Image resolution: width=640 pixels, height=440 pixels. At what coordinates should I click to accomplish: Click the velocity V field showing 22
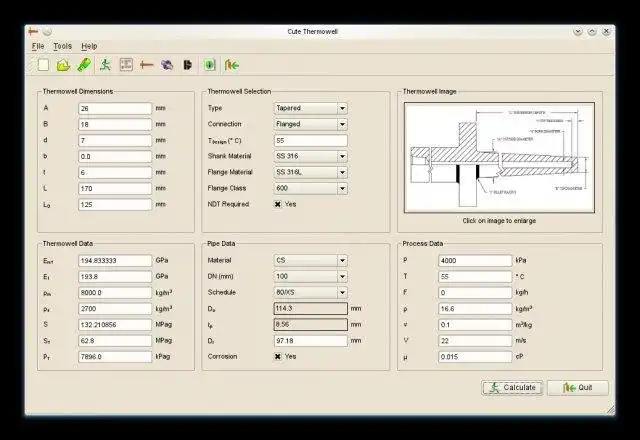point(475,340)
